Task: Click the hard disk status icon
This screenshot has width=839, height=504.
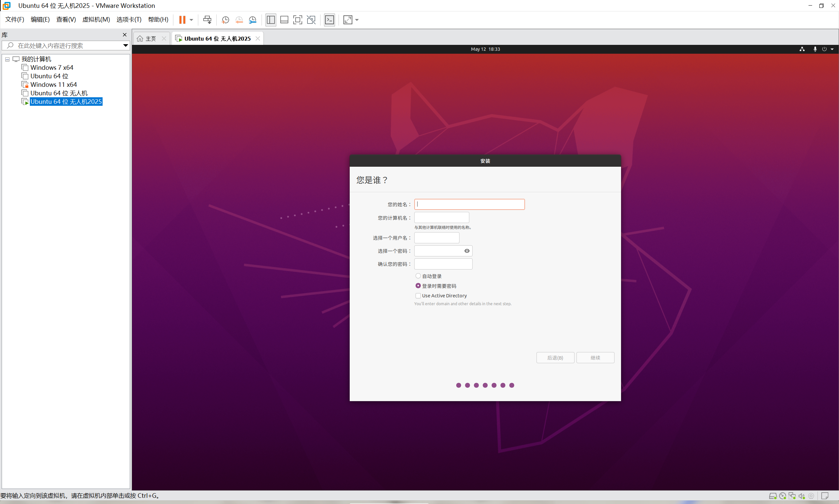Action: pos(772,496)
